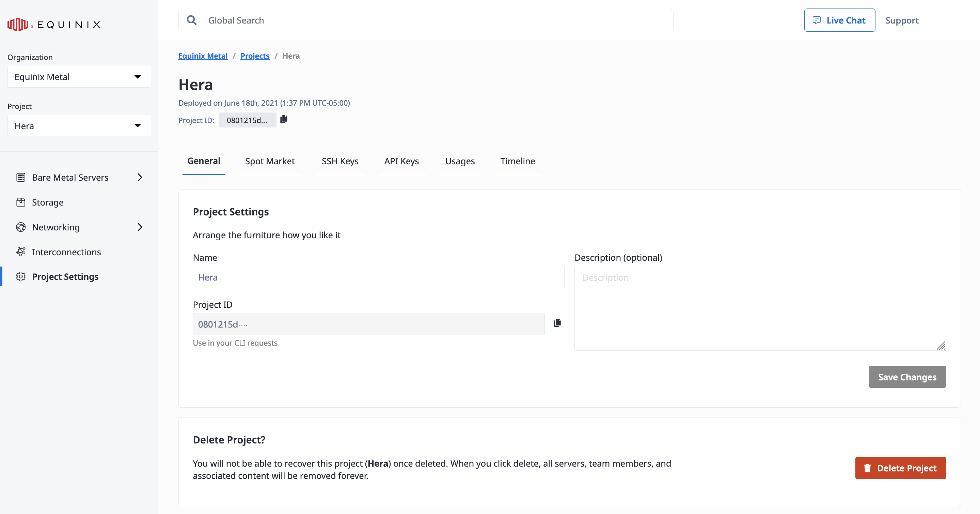Click the copy icon in Project ID field
This screenshot has width=980, height=514.
557,322
